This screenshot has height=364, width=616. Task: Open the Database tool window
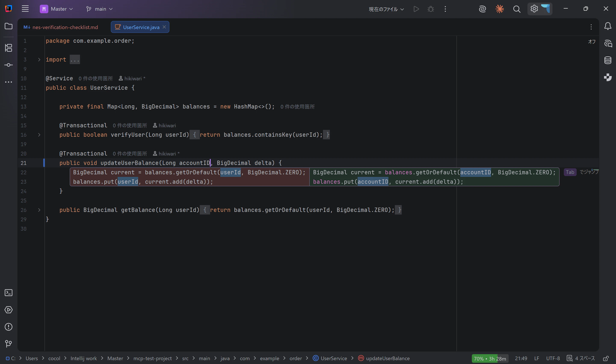608,60
